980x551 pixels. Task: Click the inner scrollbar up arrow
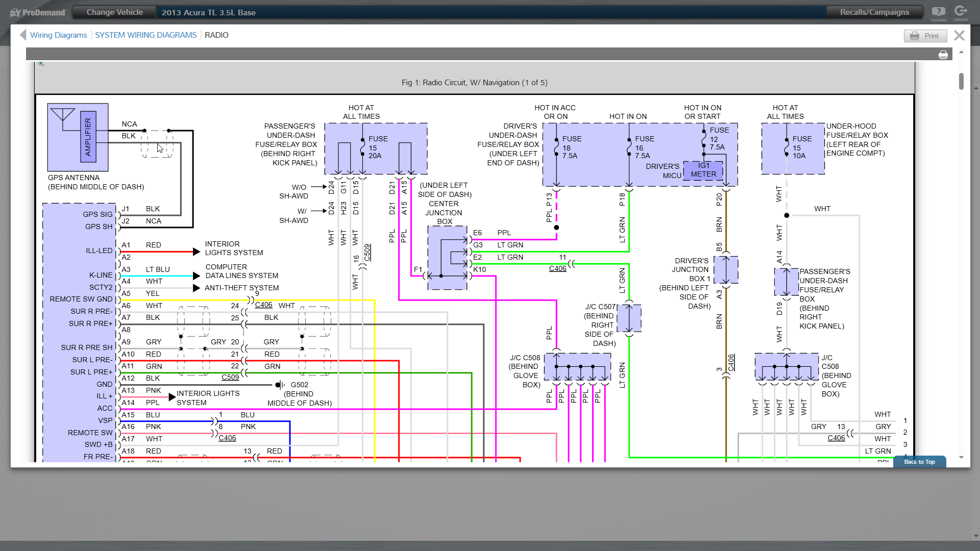click(x=961, y=52)
